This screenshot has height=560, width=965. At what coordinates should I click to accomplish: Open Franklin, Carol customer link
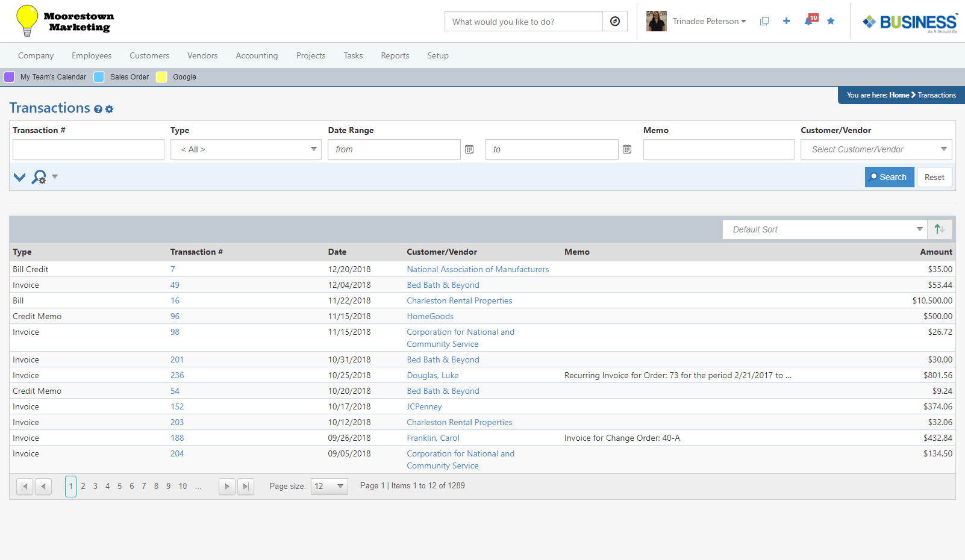click(433, 438)
